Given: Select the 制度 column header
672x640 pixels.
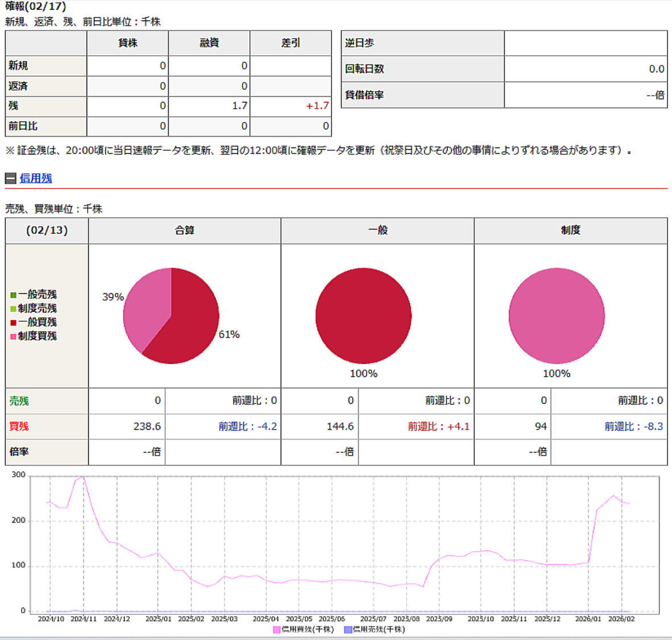Looking at the screenshot, I should [x=570, y=230].
